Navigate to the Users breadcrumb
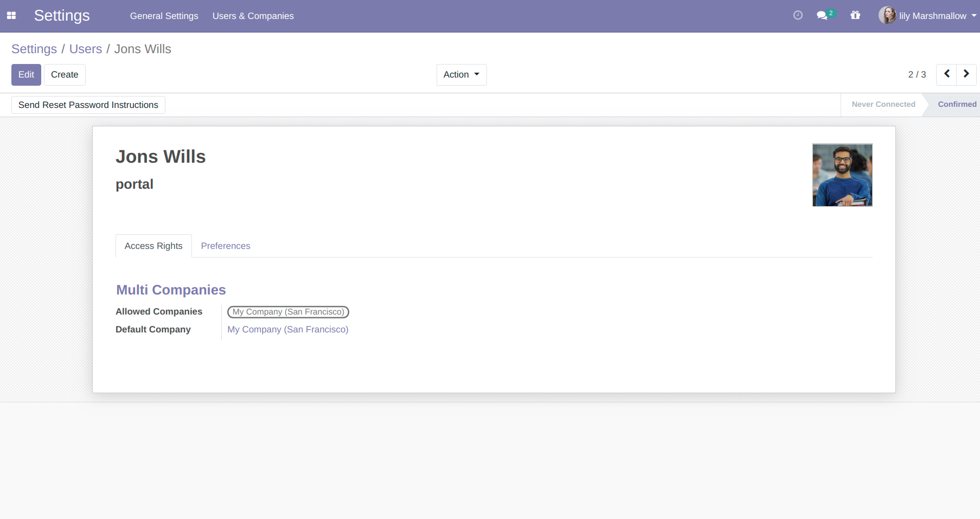This screenshot has height=519, width=980. [x=85, y=49]
